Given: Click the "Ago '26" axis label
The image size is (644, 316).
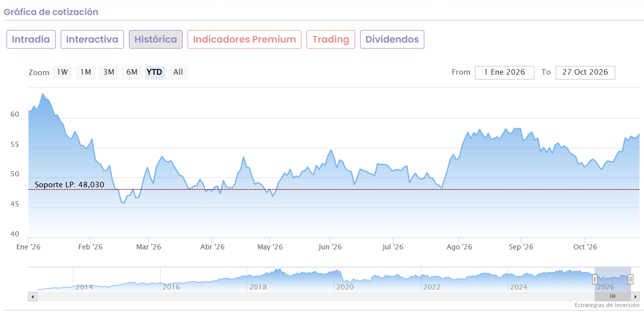Looking at the screenshot, I should (459, 247).
